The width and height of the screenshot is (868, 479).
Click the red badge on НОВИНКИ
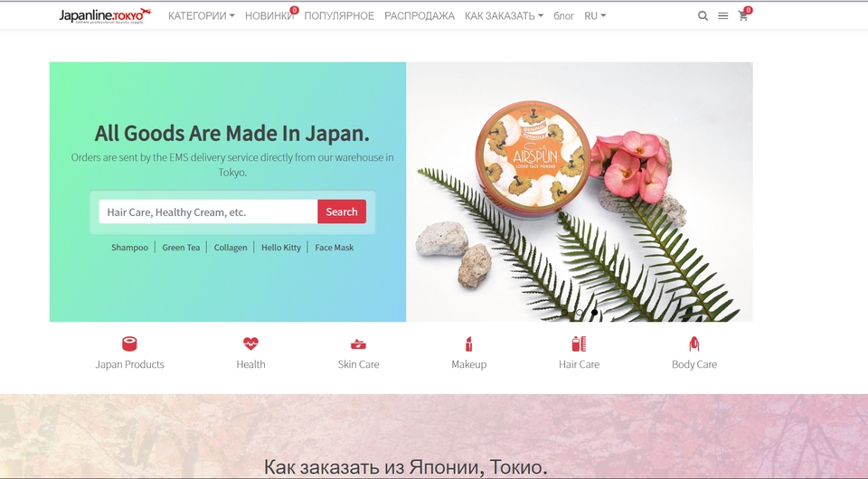pos(295,10)
